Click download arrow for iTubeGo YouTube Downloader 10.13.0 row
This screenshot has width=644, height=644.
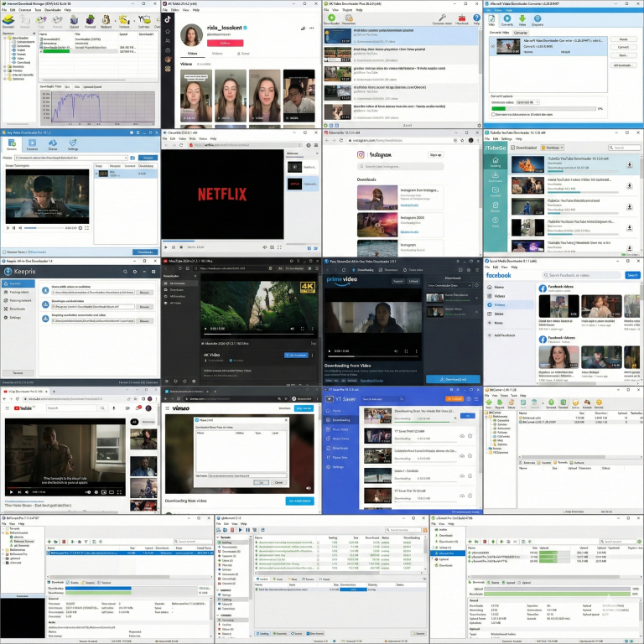pos(629,164)
